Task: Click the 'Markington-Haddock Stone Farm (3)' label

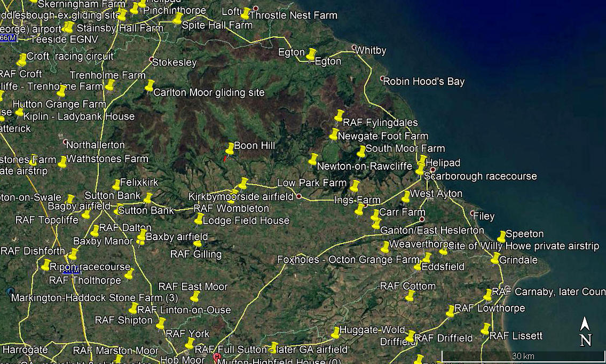Action: tap(95, 298)
